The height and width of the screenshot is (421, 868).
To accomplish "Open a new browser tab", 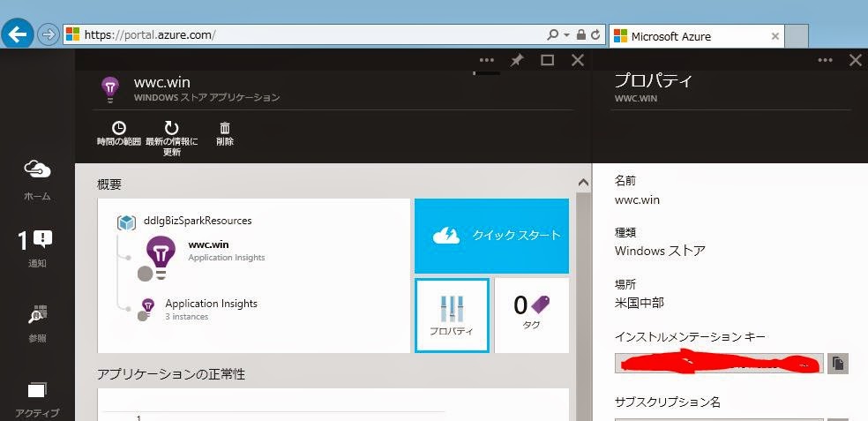I will click(x=797, y=36).
